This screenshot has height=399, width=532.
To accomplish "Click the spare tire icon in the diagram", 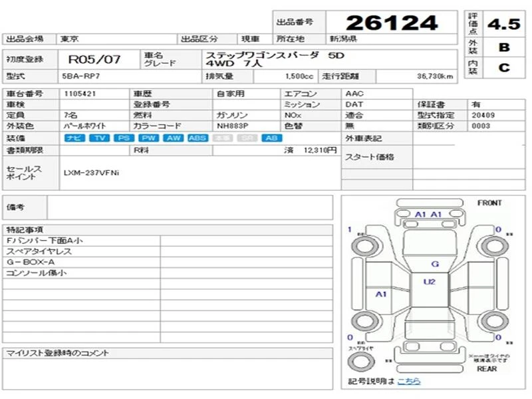I will (x=361, y=361).
